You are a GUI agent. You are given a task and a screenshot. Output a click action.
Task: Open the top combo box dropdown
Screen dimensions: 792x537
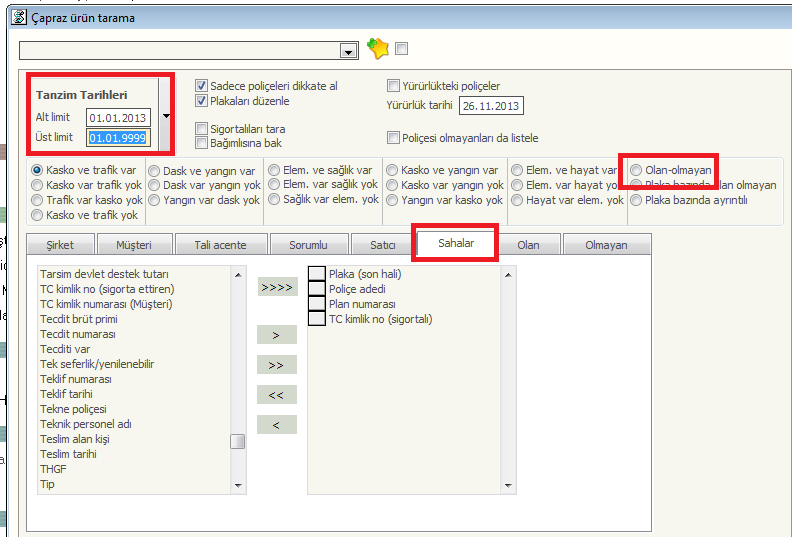pyautogui.click(x=348, y=51)
